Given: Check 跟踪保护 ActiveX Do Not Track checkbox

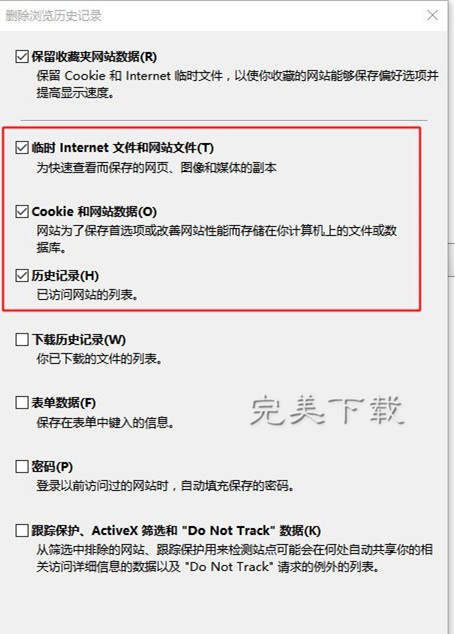Looking at the screenshot, I should (x=22, y=530).
